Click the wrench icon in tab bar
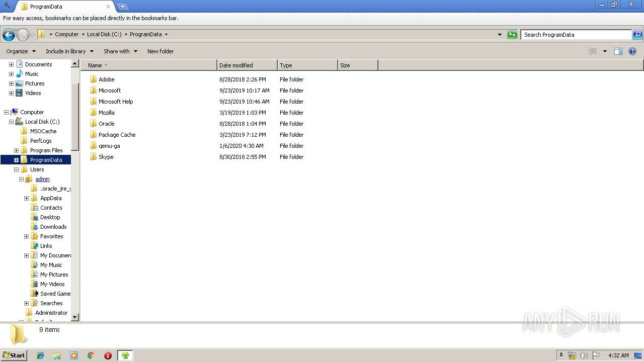 7,6
